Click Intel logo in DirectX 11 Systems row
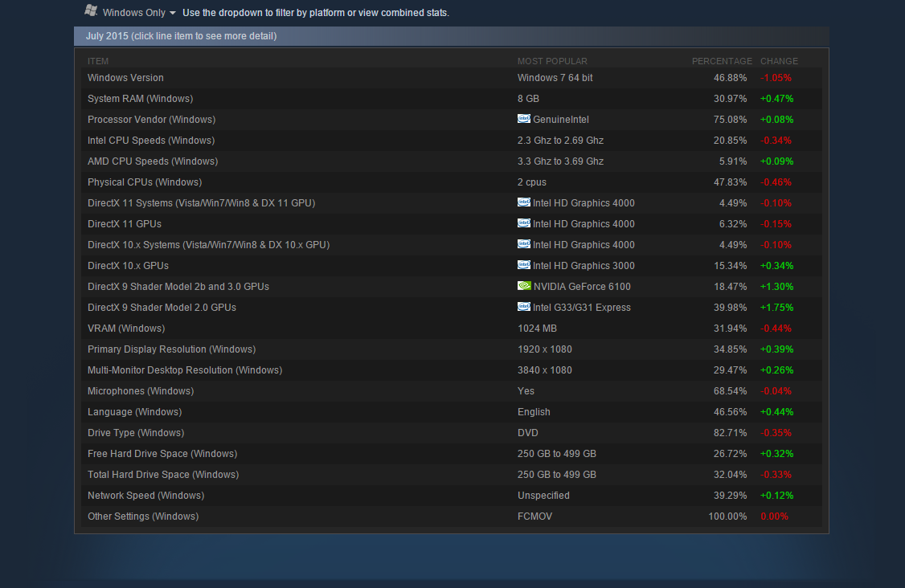This screenshot has height=588, width=905. 523,202
